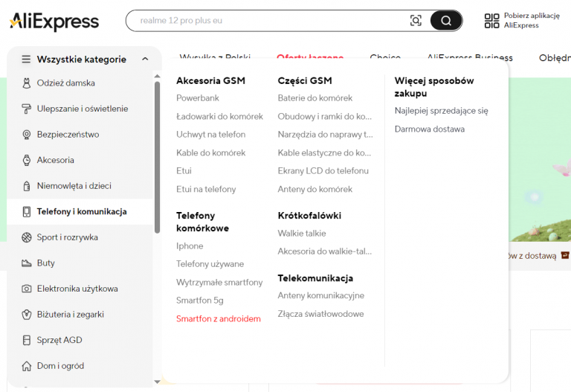Image resolution: width=571 pixels, height=392 pixels.
Task: Click the search field with realme placeholder
Action: tap(269, 20)
